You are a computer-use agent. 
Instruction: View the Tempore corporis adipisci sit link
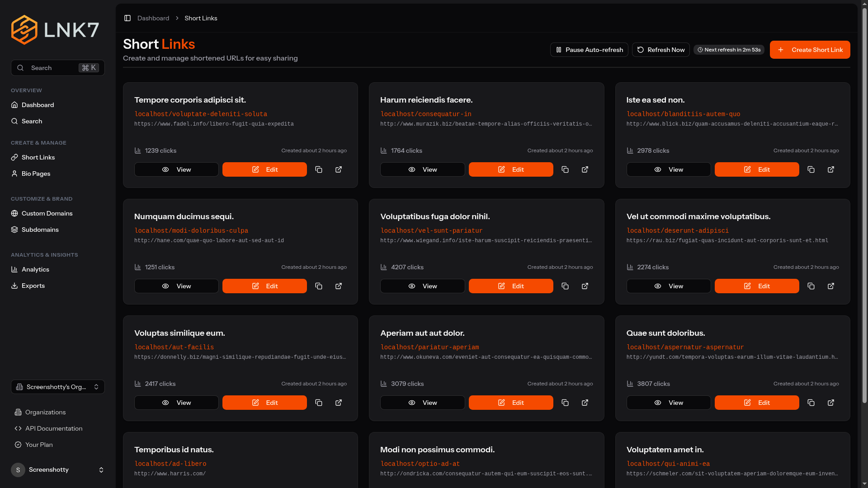[176, 169]
